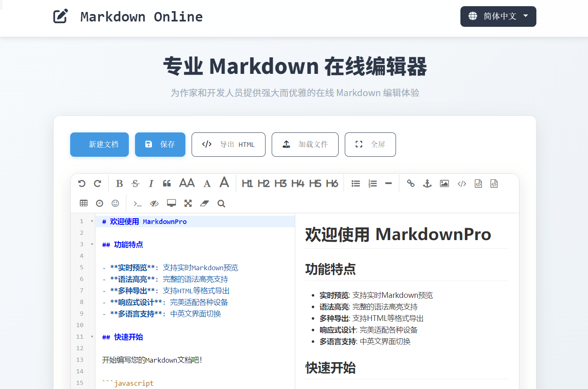Image resolution: width=588 pixels, height=389 pixels.
Task: Insert an H3 heading
Action: tap(280, 184)
